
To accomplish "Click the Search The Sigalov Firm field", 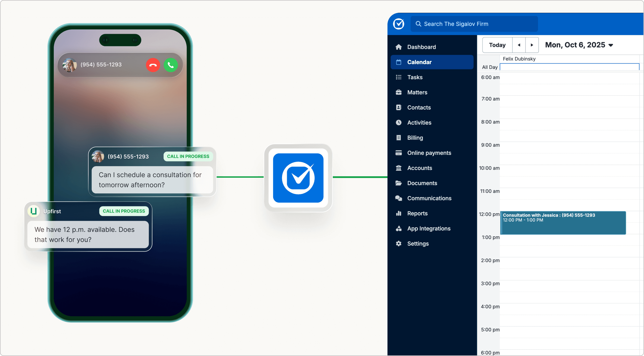I will 474,24.
